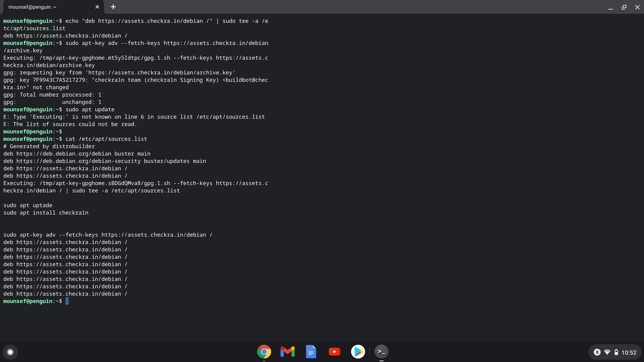Click 'sudo apt uptade' line
The width and height of the screenshot is (644, 362).
[x=28, y=205]
